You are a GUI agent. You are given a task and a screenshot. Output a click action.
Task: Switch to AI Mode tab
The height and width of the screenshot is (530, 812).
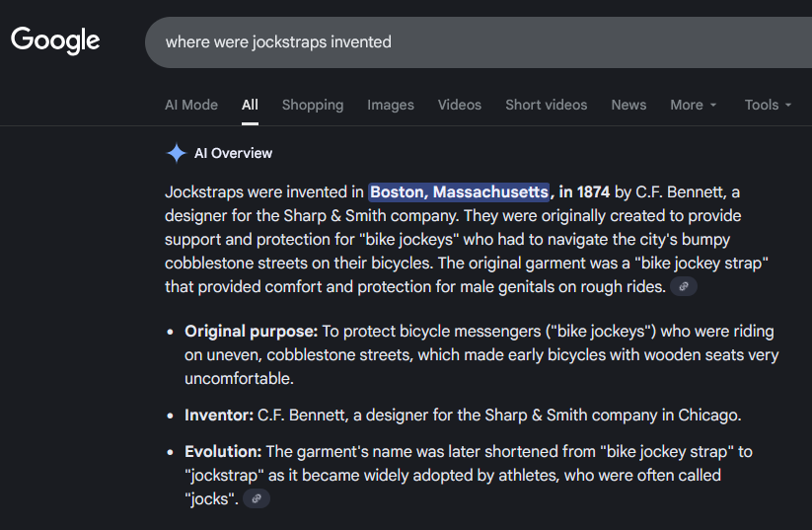pos(191,105)
